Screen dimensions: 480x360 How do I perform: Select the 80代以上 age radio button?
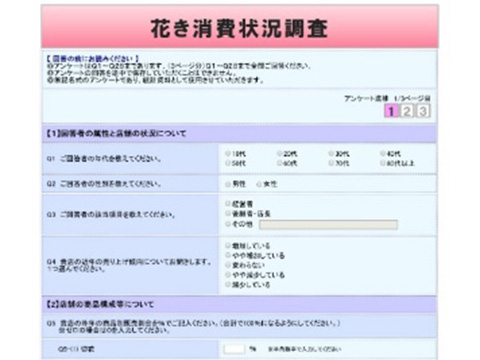click(383, 163)
